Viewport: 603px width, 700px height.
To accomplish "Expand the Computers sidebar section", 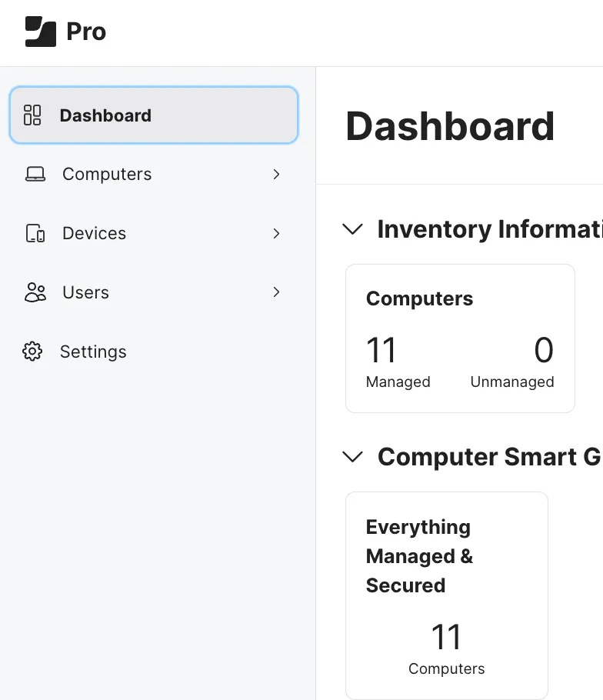I will click(276, 174).
